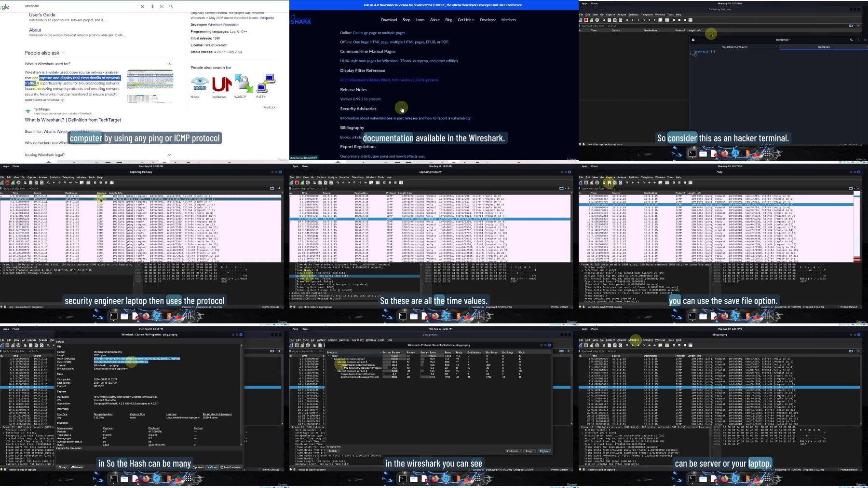Collapse Linux cooked-mode capture in Protocol Hierarchy tree
868x488 pixels.
point(332,359)
